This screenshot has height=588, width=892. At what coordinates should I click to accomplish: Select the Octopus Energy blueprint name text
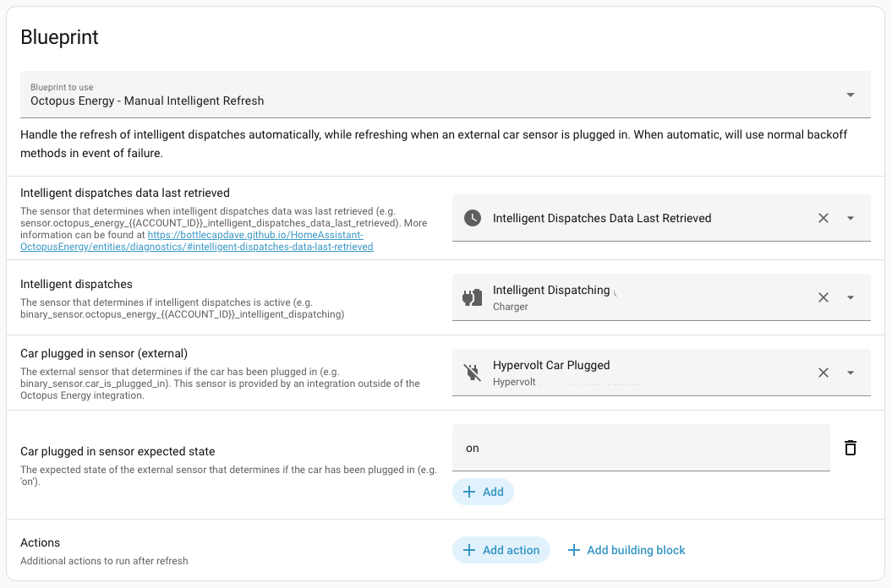point(147,101)
